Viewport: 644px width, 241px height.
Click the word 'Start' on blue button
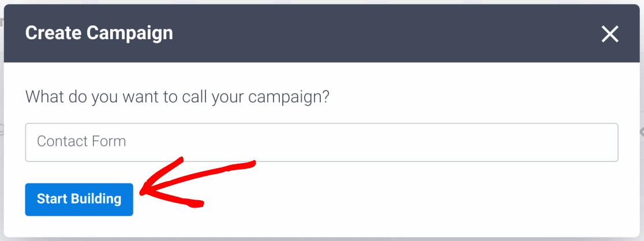click(x=52, y=199)
